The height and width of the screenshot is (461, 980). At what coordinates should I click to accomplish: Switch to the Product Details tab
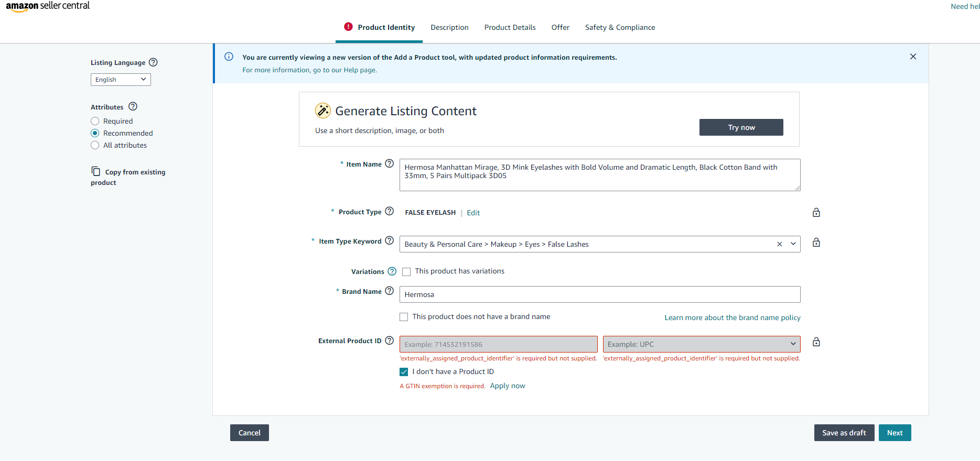click(510, 27)
